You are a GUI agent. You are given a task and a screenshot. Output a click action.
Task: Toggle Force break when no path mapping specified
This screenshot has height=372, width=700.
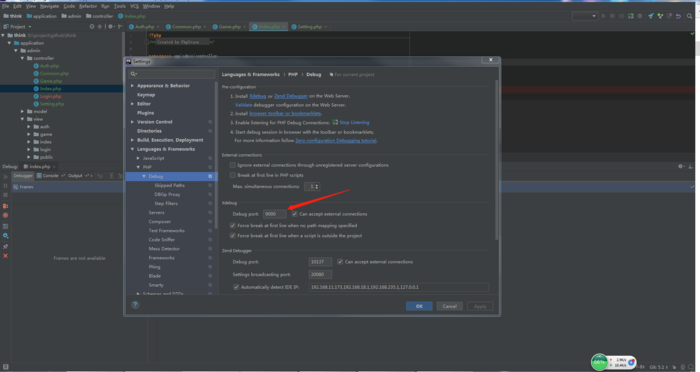(x=233, y=226)
